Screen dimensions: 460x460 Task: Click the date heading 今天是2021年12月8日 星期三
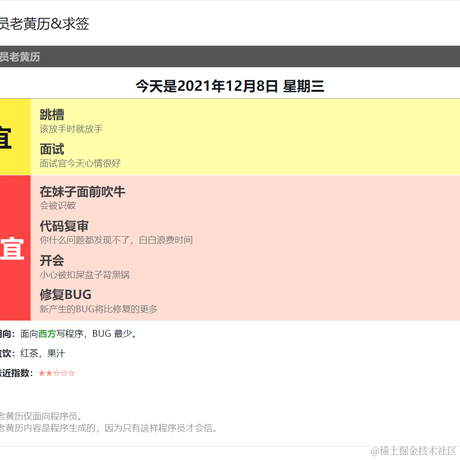coord(230,86)
